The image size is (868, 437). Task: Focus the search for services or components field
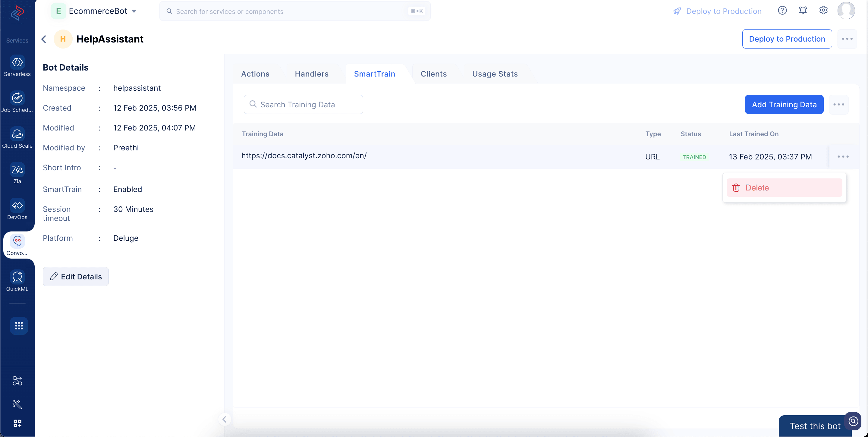[295, 11]
